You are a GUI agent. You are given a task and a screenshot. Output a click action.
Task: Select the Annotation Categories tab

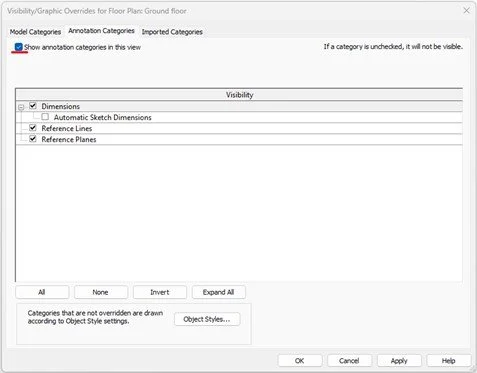pos(101,31)
